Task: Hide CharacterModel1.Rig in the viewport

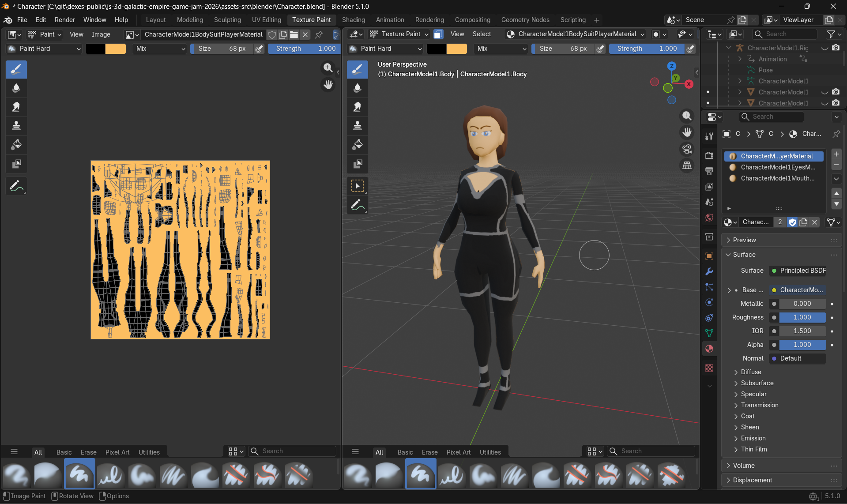Action: tap(824, 48)
